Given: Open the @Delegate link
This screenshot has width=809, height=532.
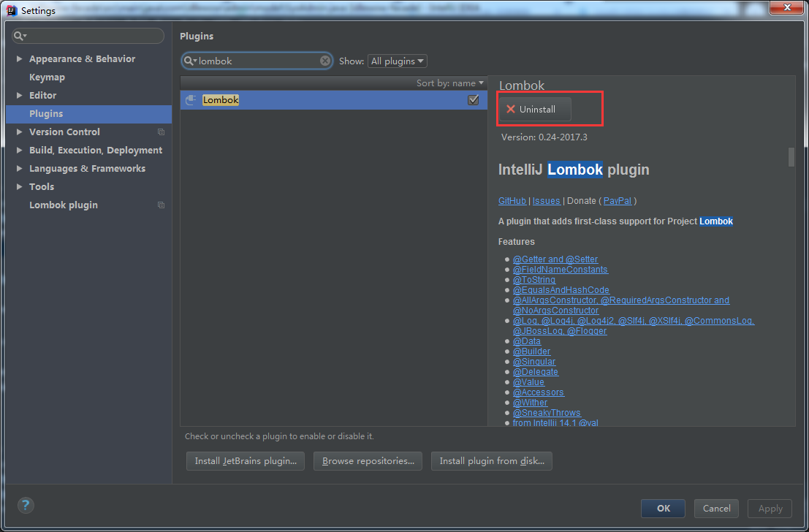Looking at the screenshot, I should coord(536,372).
